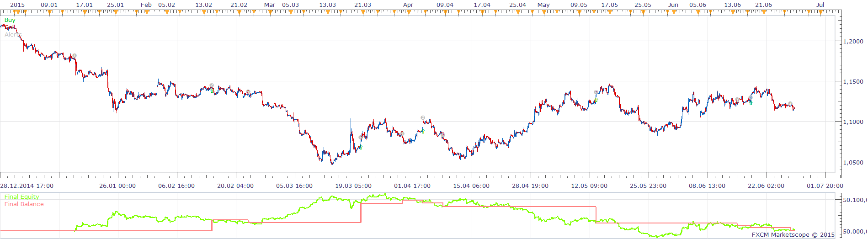Click the May month label on top ruler
The width and height of the screenshot is (868, 239).
543,5
